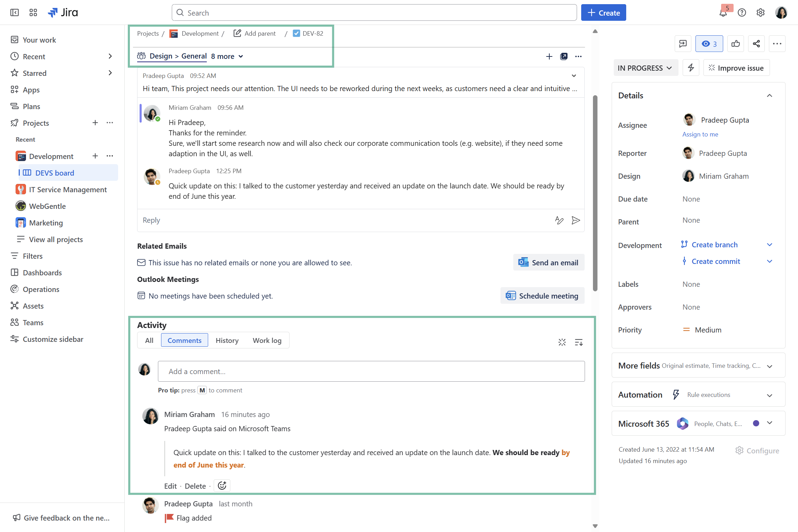Open the IN PROGRESS status dropdown

[x=645, y=68]
